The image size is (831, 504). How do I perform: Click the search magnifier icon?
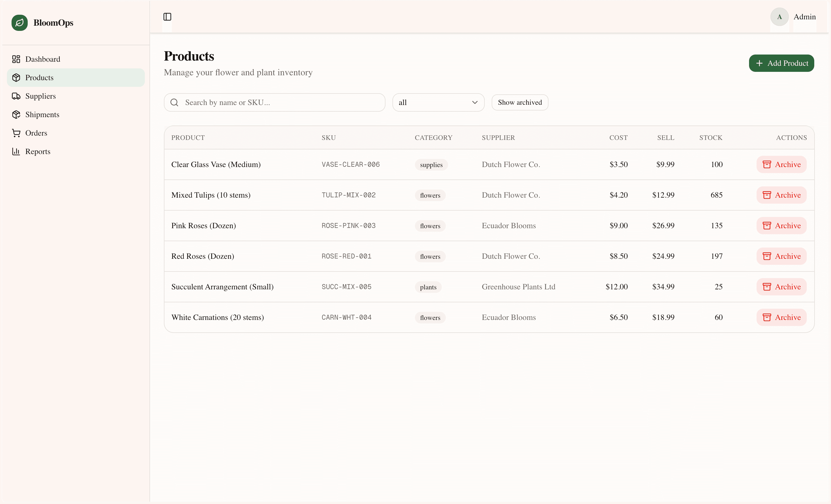tap(174, 102)
